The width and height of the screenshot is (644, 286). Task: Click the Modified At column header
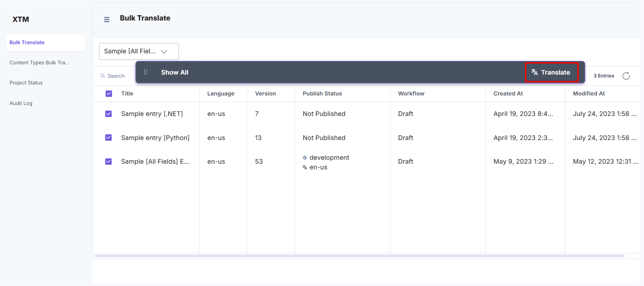coord(589,94)
